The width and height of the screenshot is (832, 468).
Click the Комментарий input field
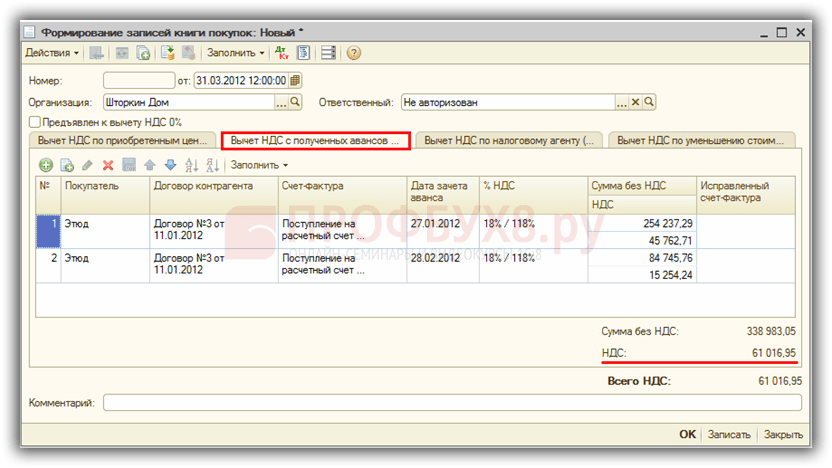452,403
